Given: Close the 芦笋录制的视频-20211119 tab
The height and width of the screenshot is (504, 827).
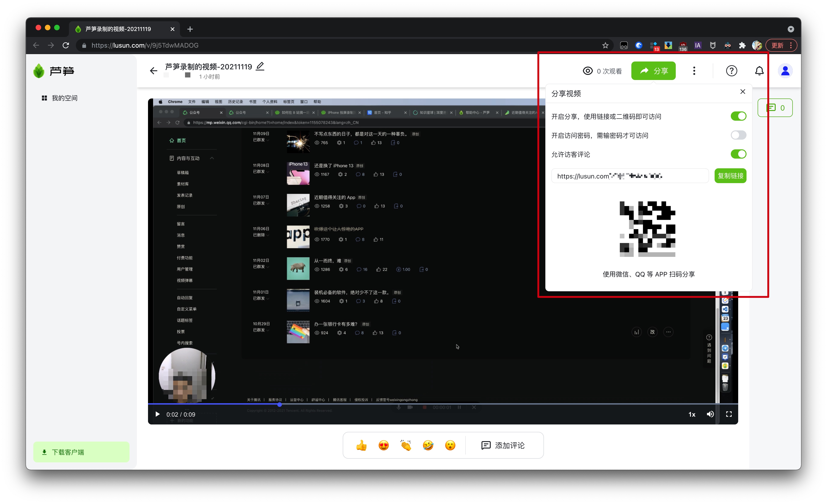Looking at the screenshot, I should pos(173,29).
